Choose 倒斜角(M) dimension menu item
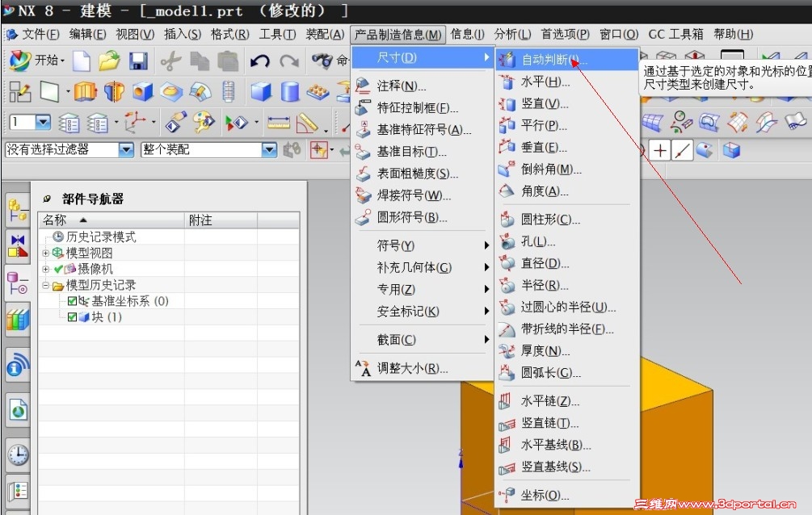Viewport: 812px width, 515px height. tap(567, 170)
